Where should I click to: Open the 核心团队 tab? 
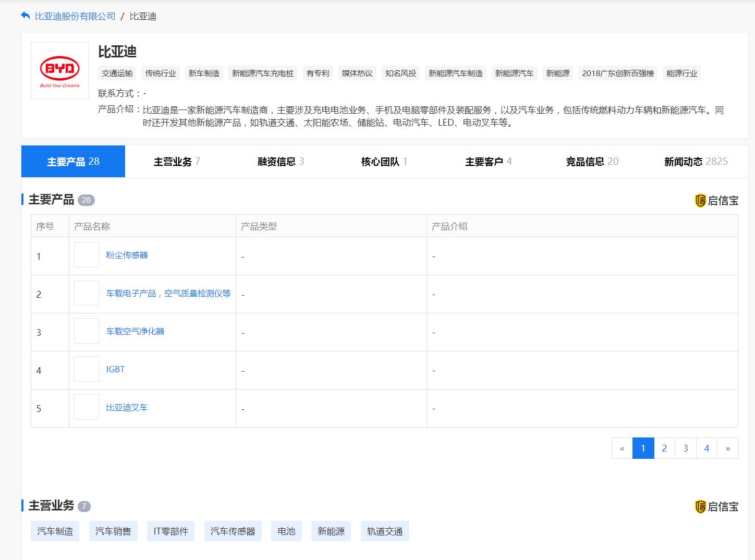coord(384,162)
